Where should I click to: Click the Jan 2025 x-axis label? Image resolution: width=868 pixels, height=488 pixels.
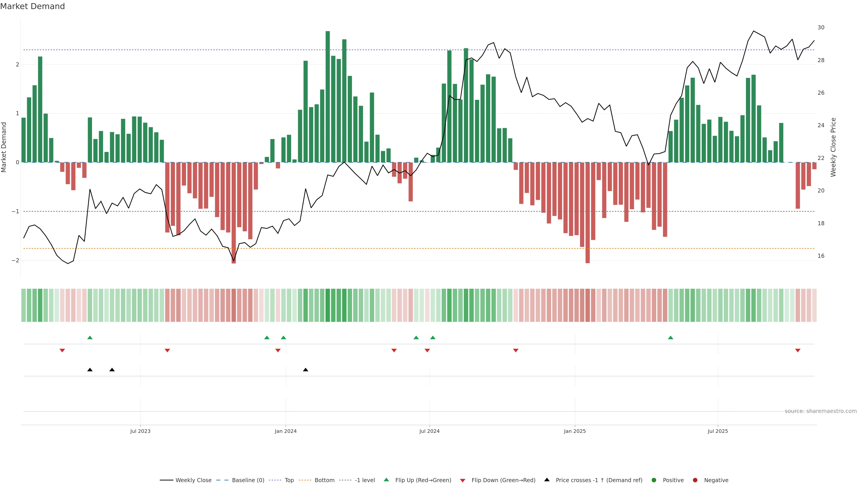tap(575, 431)
